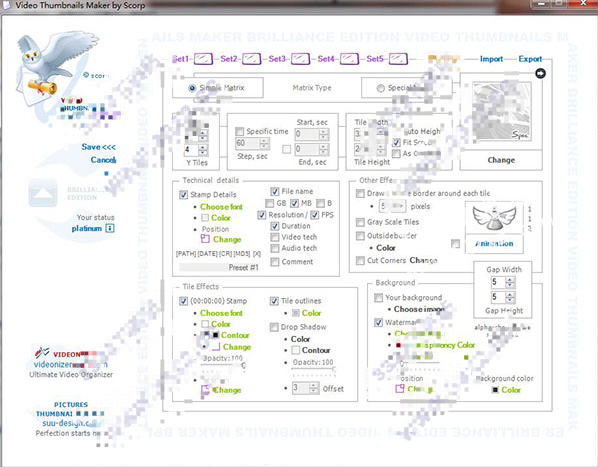The image size is (598, 467).
Task: Click the Watermark position icon
Action: 400,388
